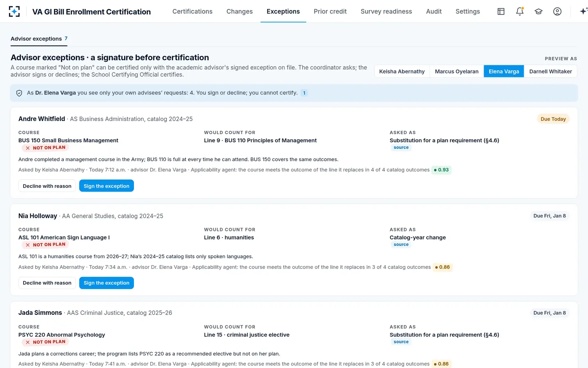Open the source link in Jada Simmons' card
Image resolution: width=588 pixels, height=368 pixels.
click(x=401, y=342)
